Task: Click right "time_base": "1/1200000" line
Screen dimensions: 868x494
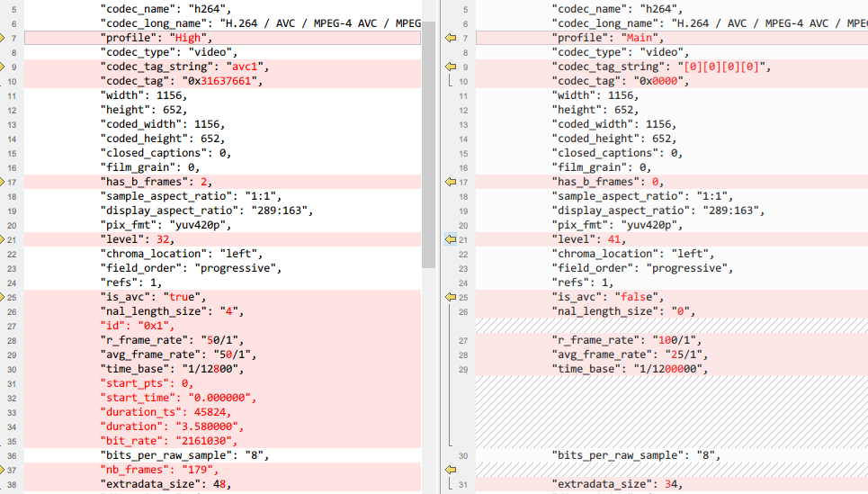Action: click(x=672, y=369)
